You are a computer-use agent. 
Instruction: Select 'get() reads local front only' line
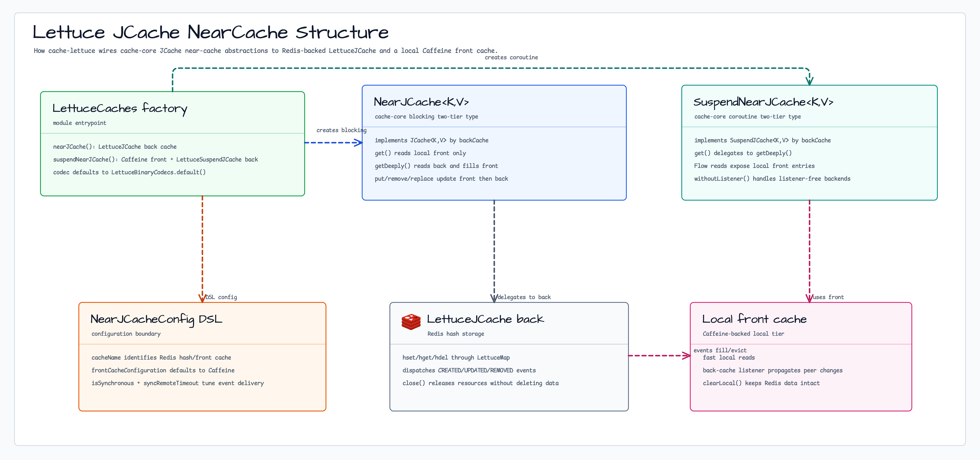click(x=420, y=153)
